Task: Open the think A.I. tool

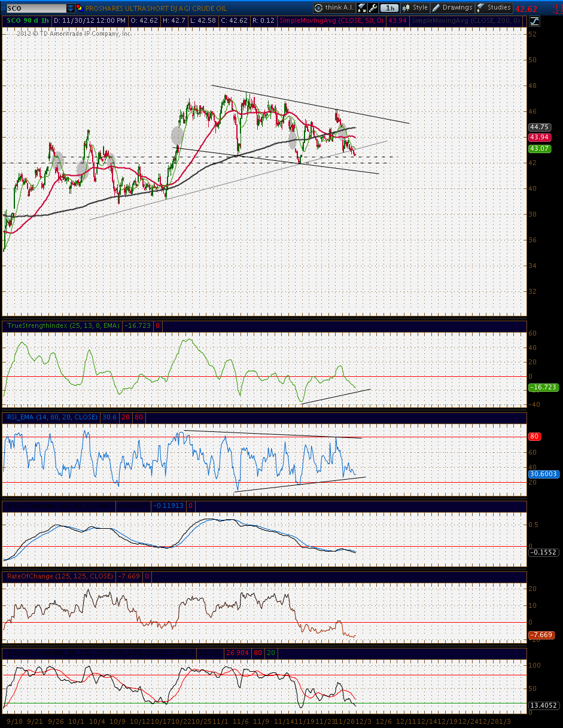Action: coord(334,8)
